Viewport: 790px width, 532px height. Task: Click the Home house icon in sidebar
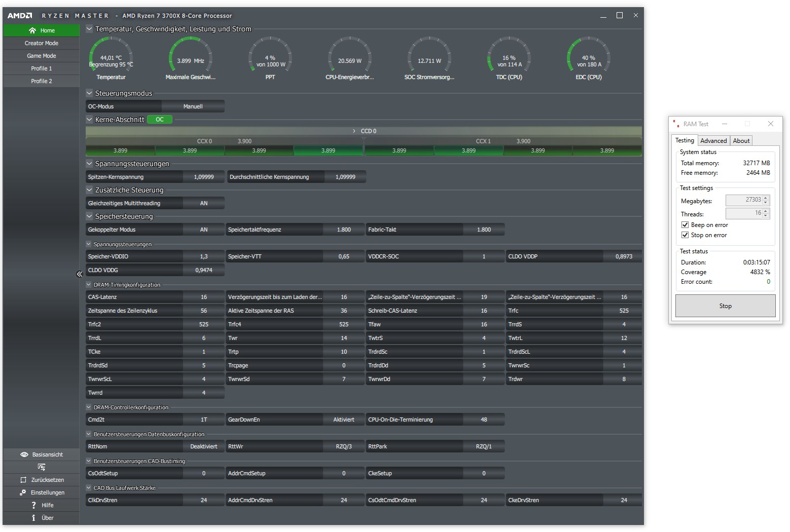[x=32, y=30]
